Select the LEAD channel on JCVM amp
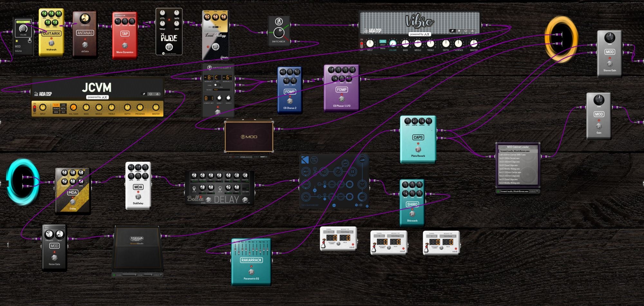 (x=63, y=105)
